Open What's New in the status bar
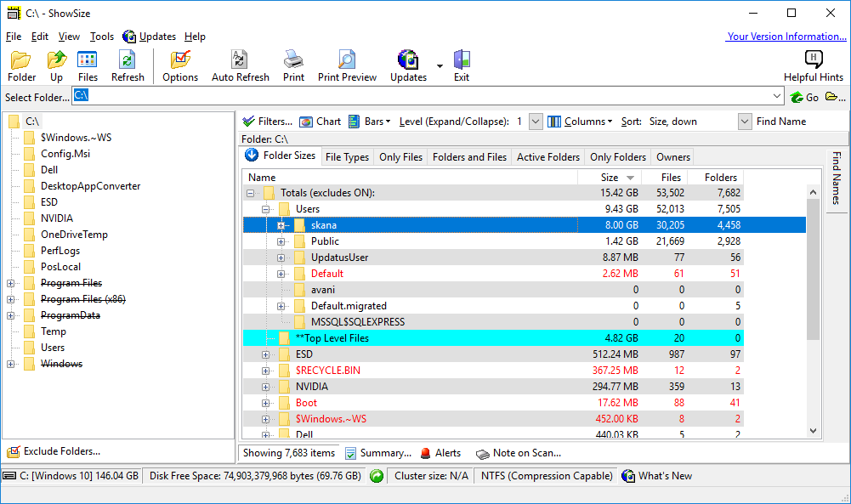Viewport: 851px width, 504px height. [x=657, y=476]
